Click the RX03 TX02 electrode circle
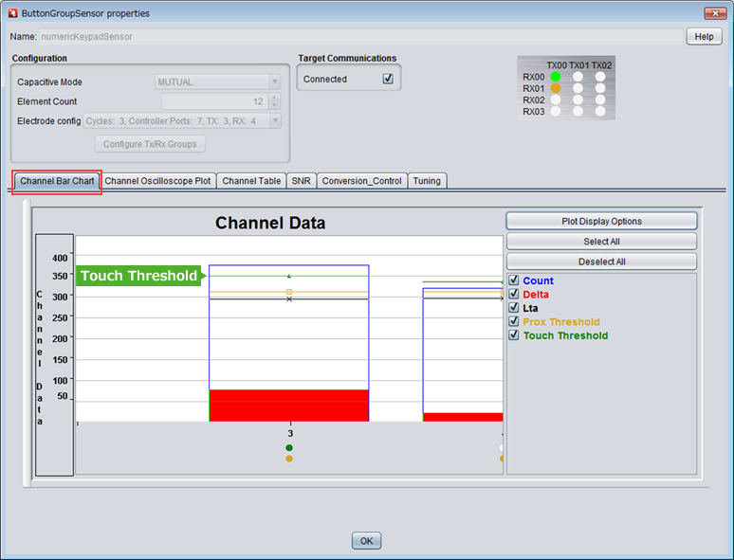This screenshot has height=560, width=734. (x=600, y=111)
